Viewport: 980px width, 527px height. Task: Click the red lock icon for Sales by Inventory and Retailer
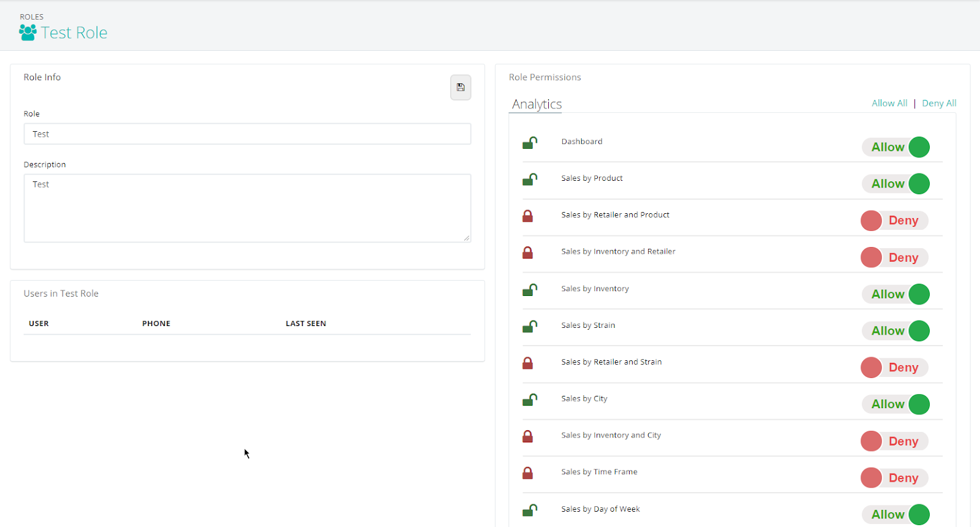pyautogui.click(x=527, y=252)
